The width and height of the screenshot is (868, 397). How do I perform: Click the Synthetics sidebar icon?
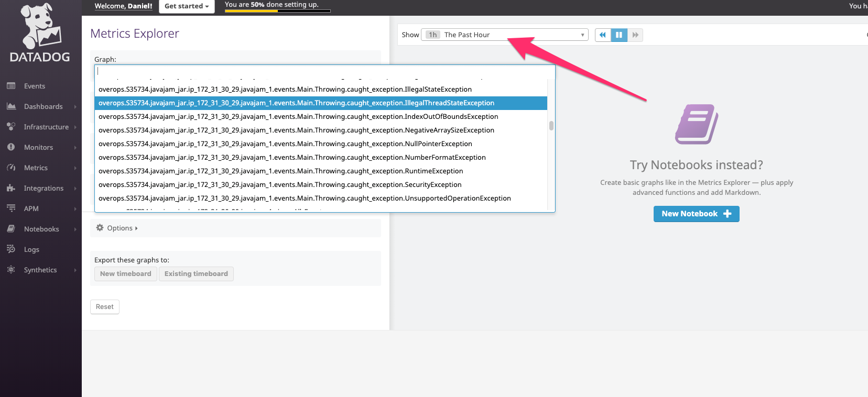[x=11, y=270]
